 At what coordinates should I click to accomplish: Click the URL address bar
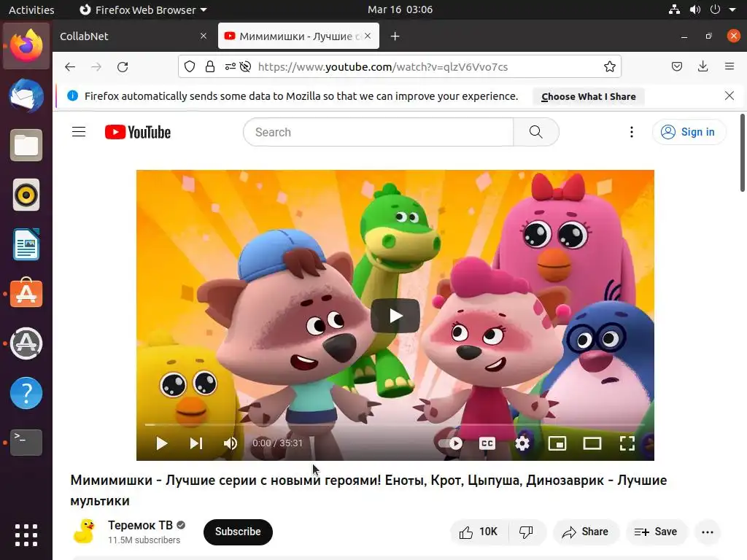pos(400,66)
